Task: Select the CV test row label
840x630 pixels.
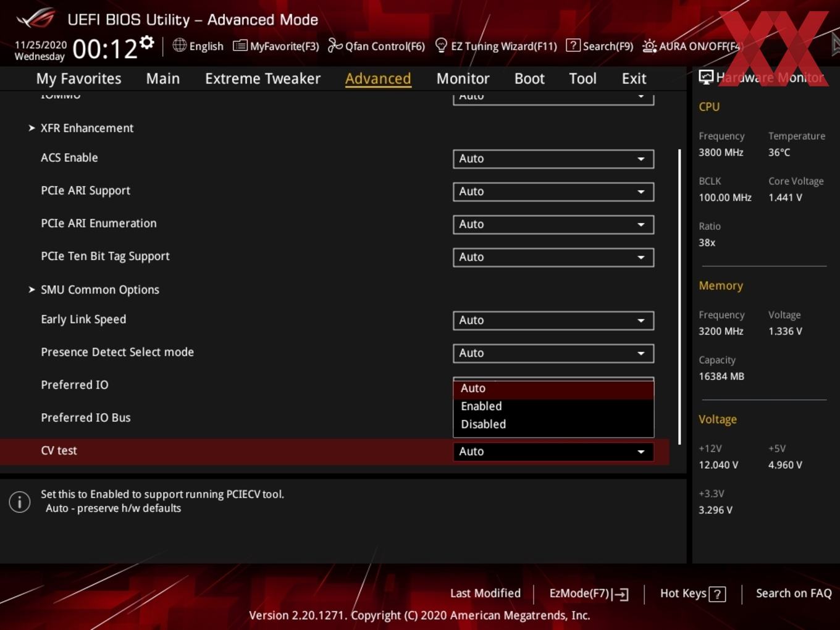Action: point(59,451)
